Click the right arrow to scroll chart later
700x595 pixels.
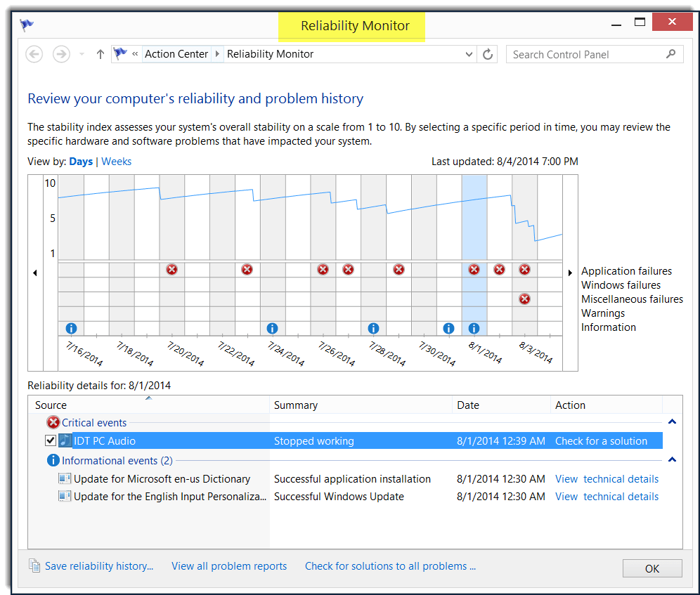(x=570, y=273)
